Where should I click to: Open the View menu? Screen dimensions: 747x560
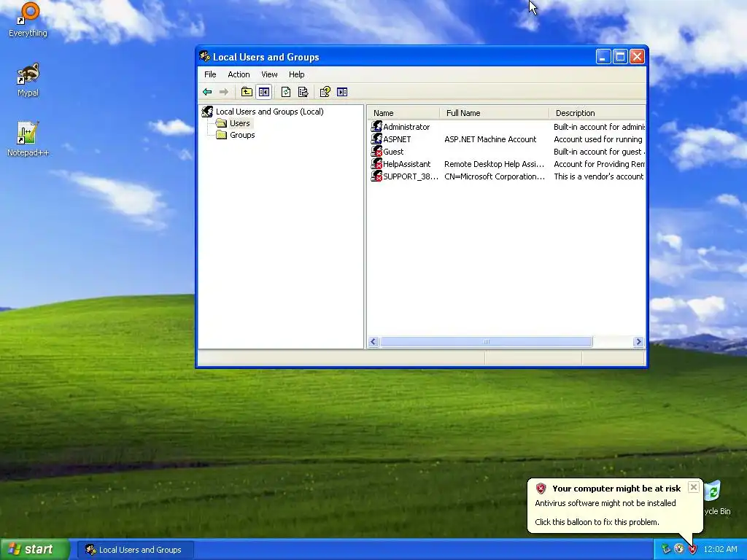269,74
